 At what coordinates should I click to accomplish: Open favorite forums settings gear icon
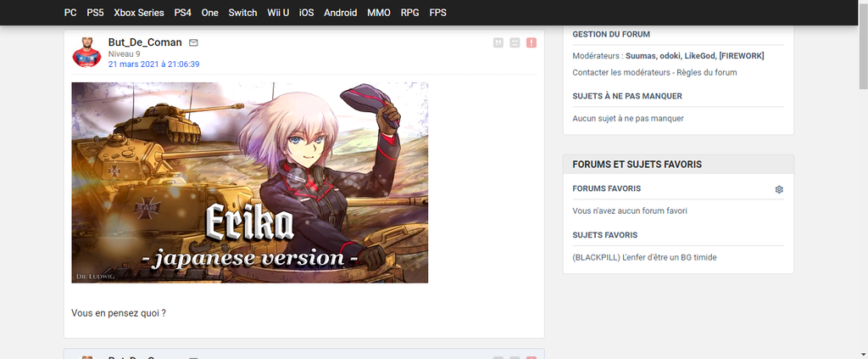(779, 189)
